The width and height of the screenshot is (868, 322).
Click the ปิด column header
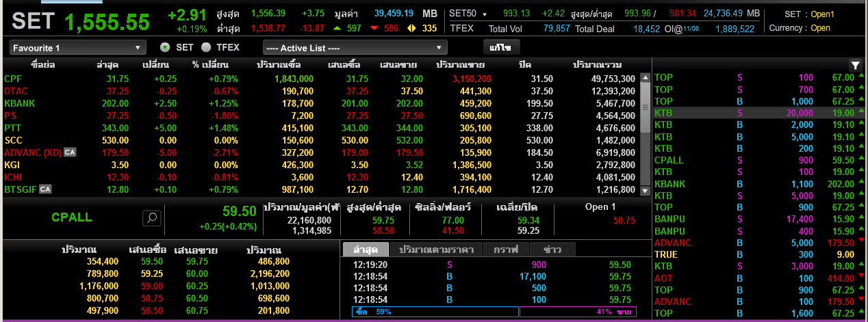[x=526, y=65]
